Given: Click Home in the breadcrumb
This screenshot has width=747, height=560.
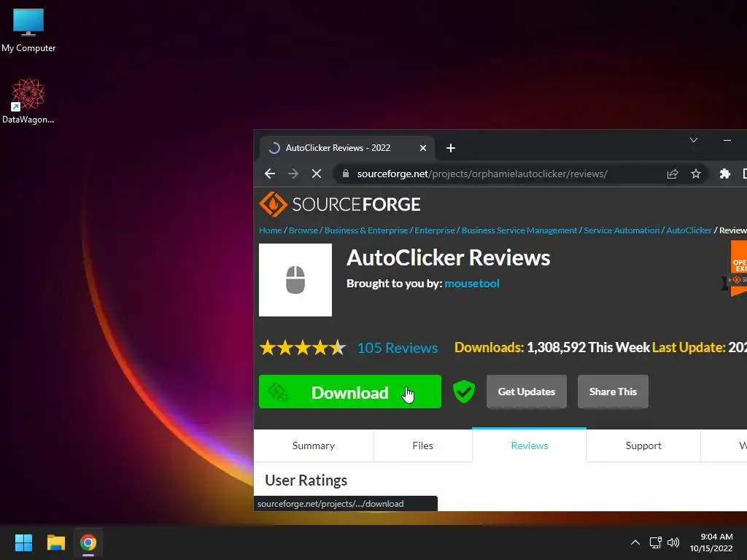Looking at the screenshot, I should click(270, 230).
